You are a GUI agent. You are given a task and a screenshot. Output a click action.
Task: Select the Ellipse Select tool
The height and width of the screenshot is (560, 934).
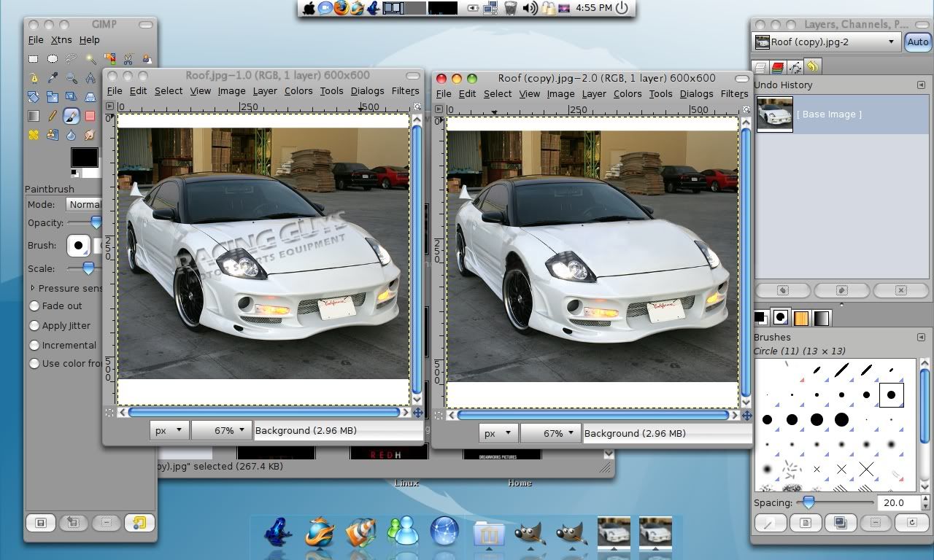53,59
